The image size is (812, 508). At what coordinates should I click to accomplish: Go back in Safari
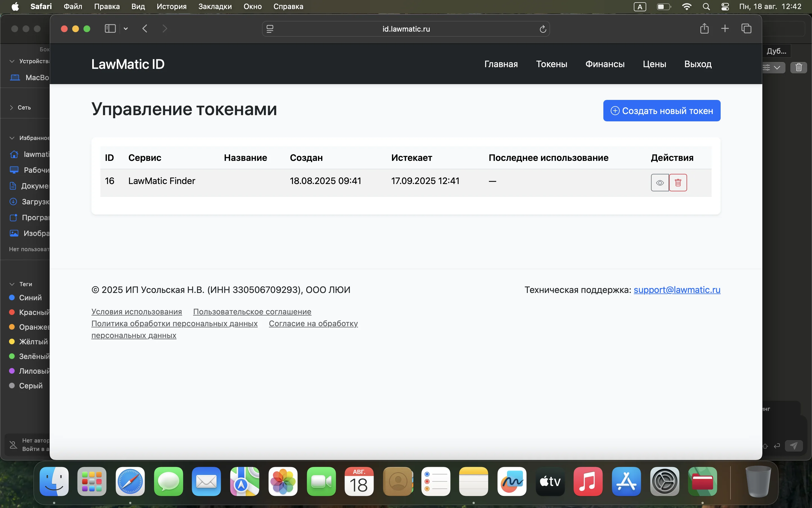click(x=145, y=29)
